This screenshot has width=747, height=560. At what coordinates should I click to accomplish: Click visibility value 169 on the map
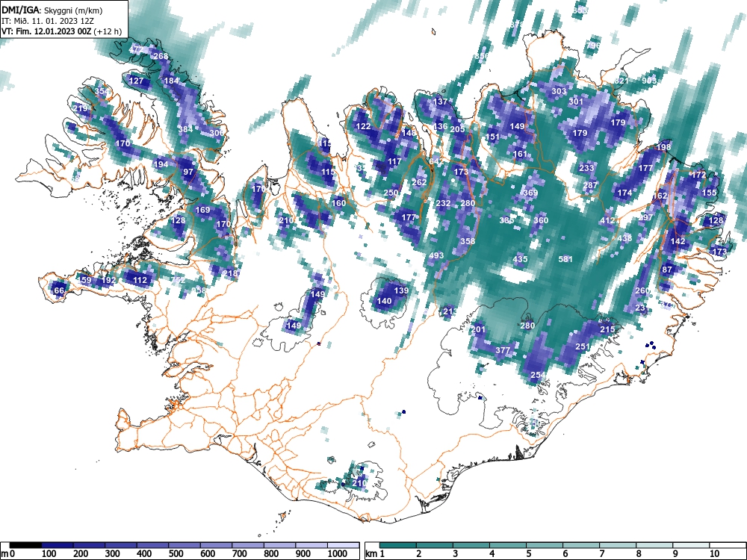(202, 210)
